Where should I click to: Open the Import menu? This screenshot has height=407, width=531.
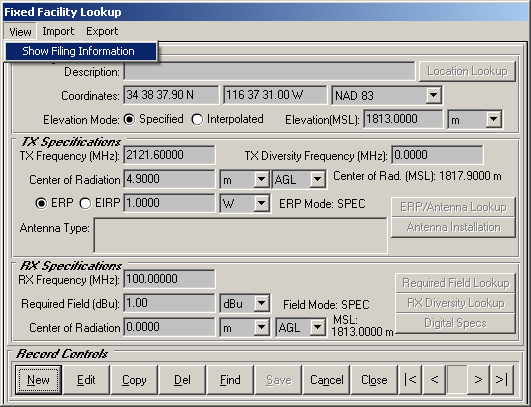(58, 31)
